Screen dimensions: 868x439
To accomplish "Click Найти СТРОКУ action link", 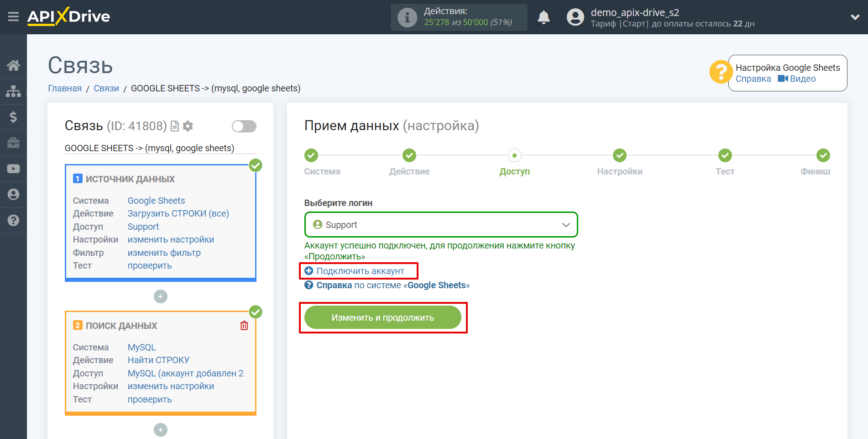I will tap(158, 360).
